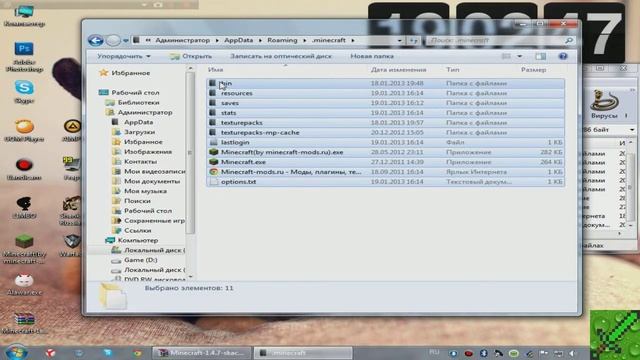Image resolution: width=640 pixels, height=360 pixels.
Task: Click Записать на оптический диск
Action: [x=281, y=56]
